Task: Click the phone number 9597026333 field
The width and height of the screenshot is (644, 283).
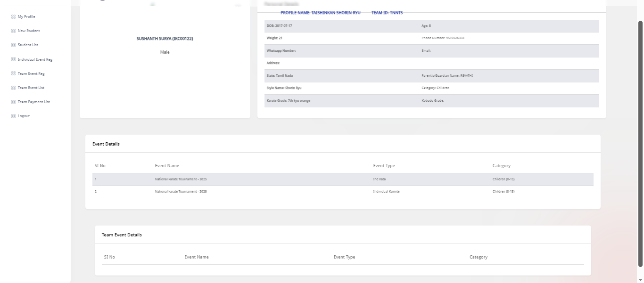Action: [x=443, y=38]
